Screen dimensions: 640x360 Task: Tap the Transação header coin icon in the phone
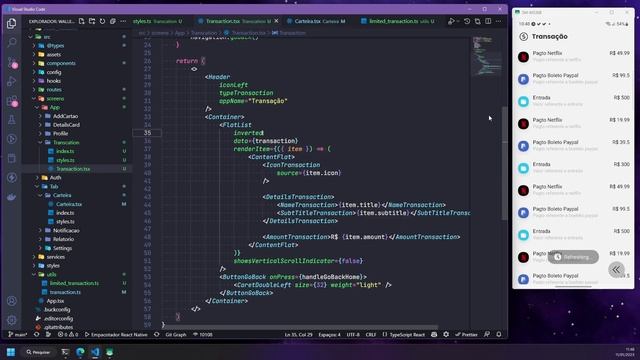click(x=523, y=37)
